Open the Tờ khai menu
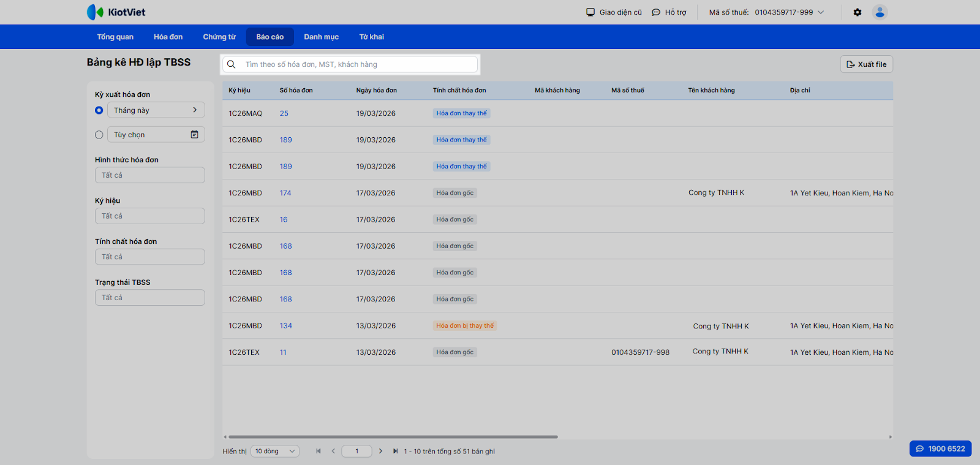 click(x=371, y=37)
